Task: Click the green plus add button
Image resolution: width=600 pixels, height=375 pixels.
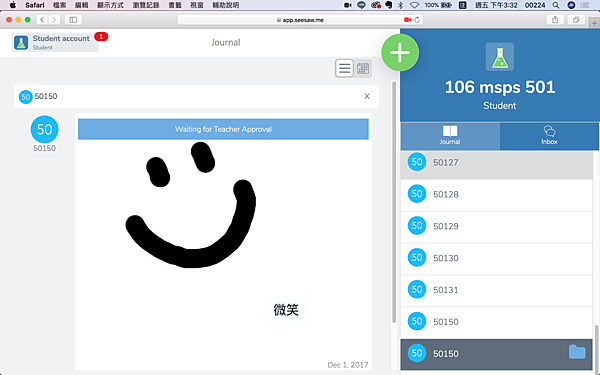Action: (x=400, y=52)
